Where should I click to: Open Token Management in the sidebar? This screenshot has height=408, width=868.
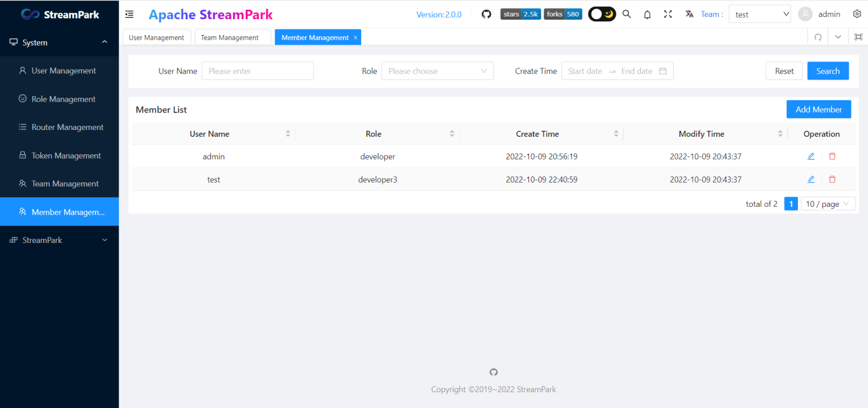pyautogui.click(x=59, y=155)
